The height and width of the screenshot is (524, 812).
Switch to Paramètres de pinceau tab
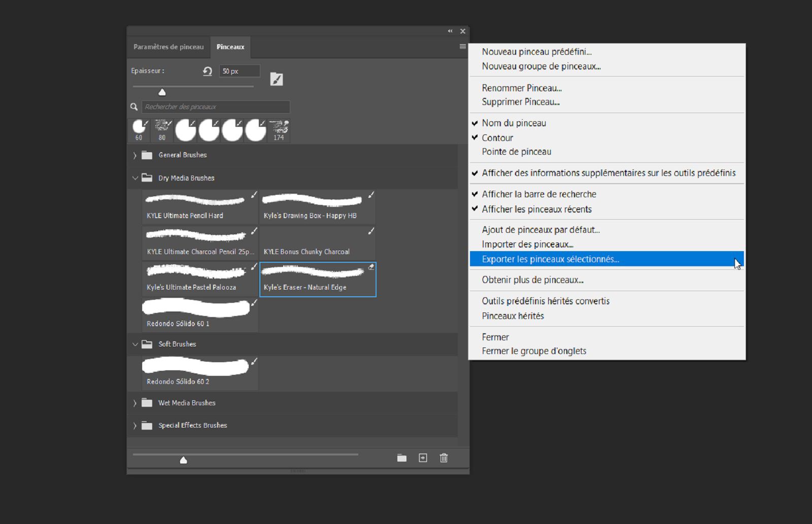[168, 47]
